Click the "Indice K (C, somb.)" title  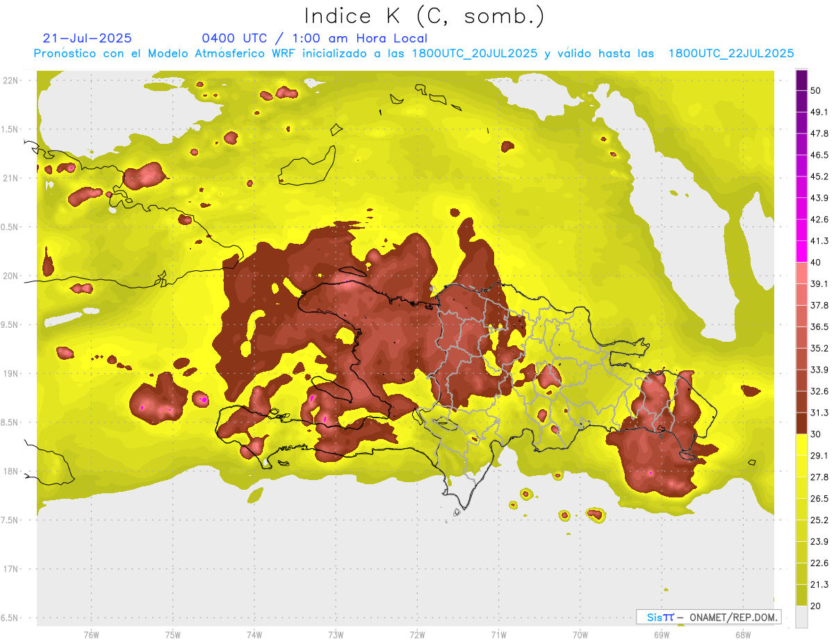(x=424, y=16)
